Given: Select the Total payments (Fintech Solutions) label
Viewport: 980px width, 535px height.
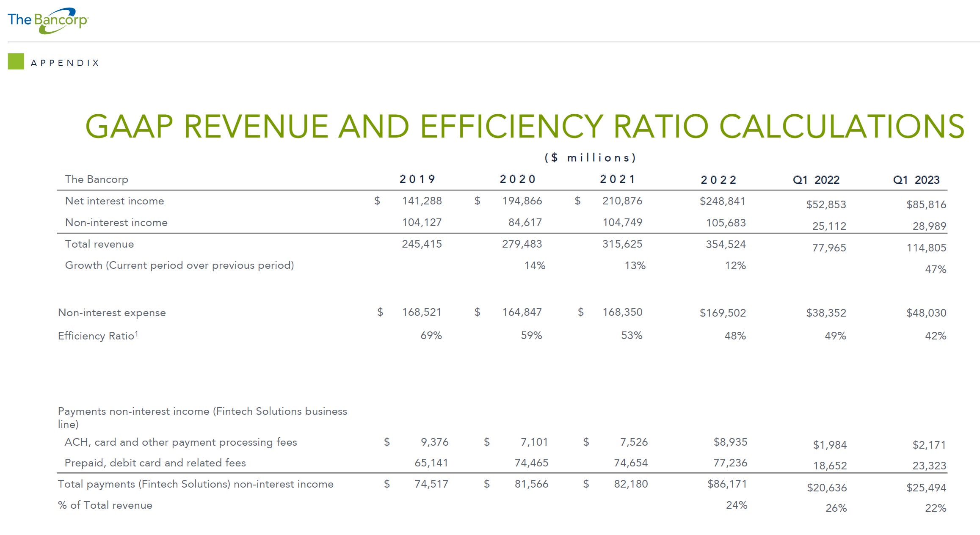Looking at the screenshot, I should (x=196, y=484).
